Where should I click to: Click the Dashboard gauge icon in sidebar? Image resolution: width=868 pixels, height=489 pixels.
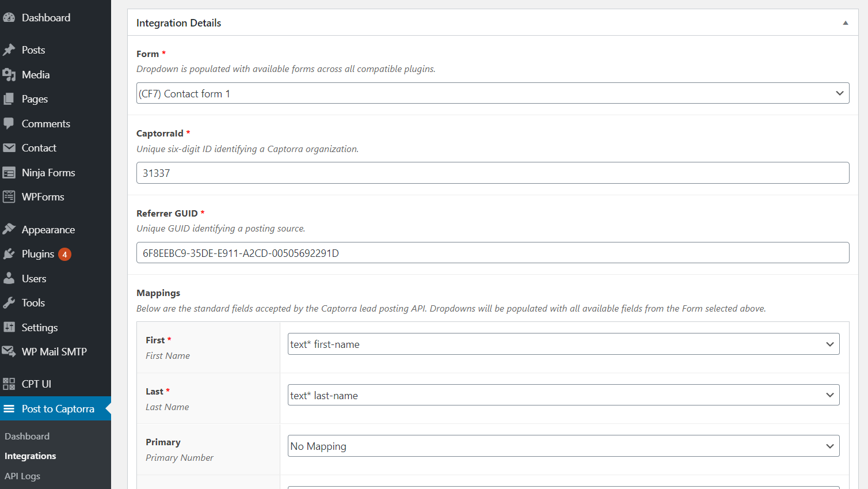point(9,18)
